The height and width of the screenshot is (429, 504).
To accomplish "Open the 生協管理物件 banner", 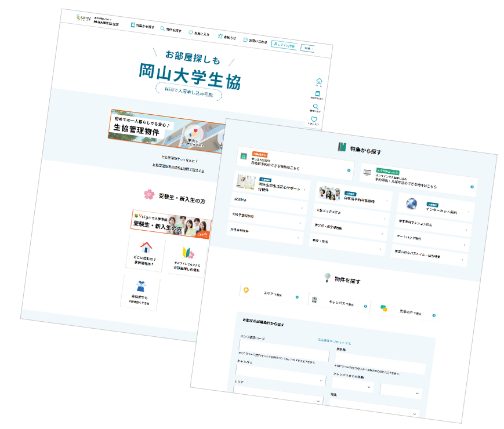I will [166, 131].
